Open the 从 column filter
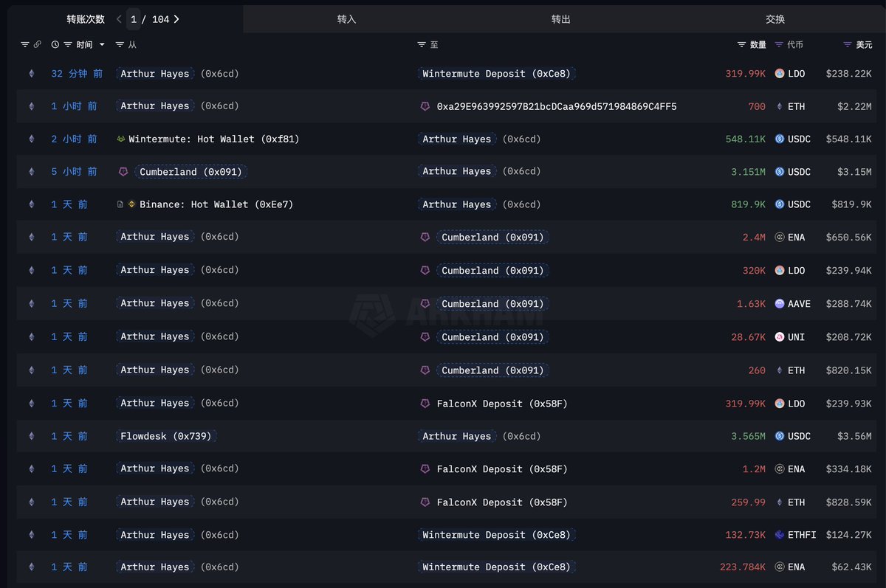This screenshot has height=588, width=886. click(x=120, y=45)
